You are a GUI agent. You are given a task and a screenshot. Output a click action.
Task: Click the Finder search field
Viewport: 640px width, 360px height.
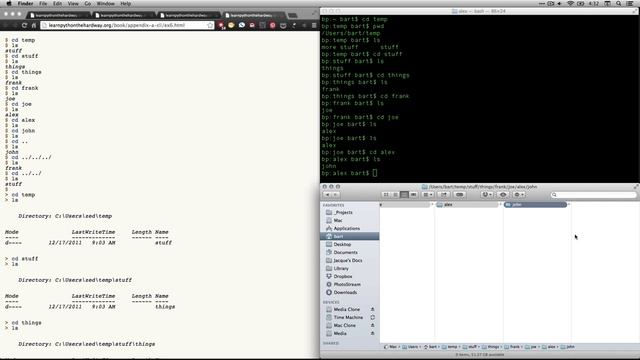[593, 195]
